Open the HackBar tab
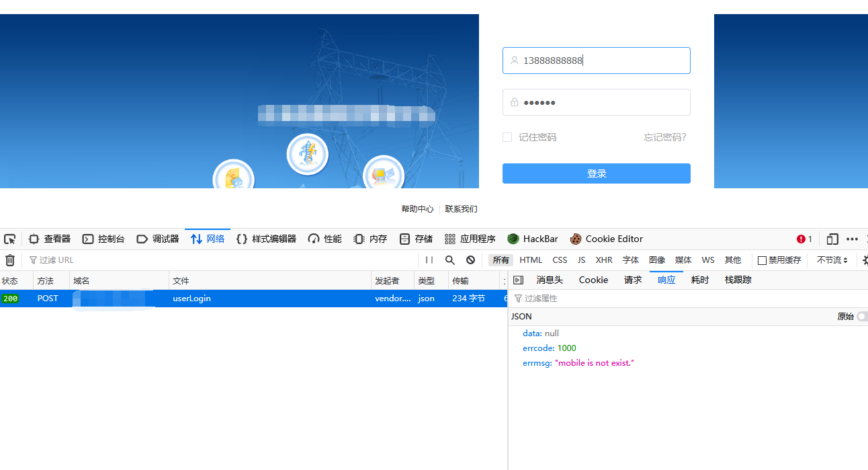Screen dimensions: 868x470 (533, 239)
